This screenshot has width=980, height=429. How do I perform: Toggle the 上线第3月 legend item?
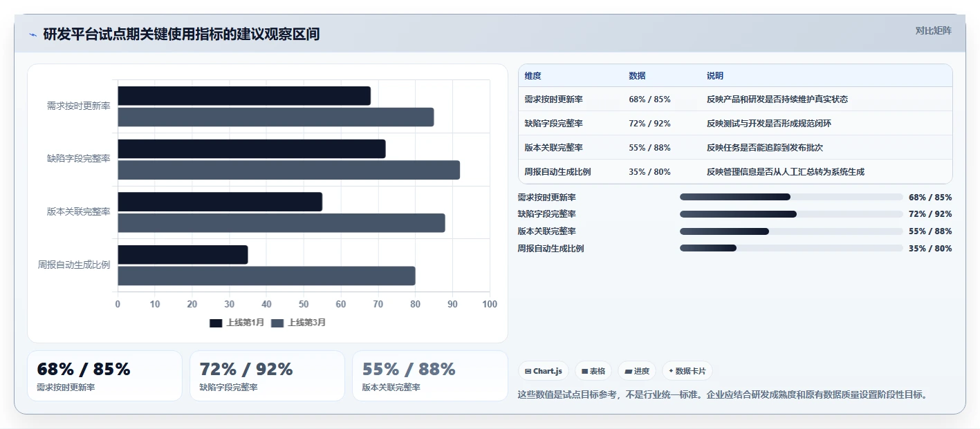298,323
